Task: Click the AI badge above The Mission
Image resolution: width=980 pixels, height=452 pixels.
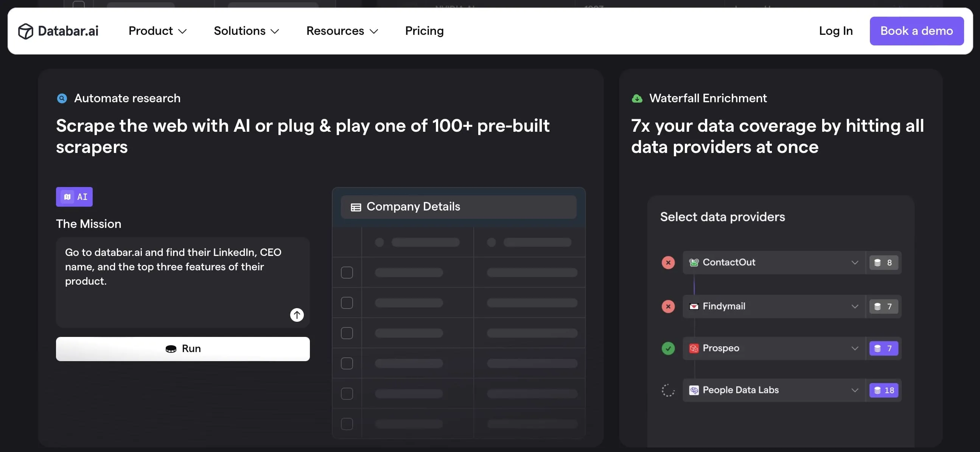Action: tap(74, 197)
